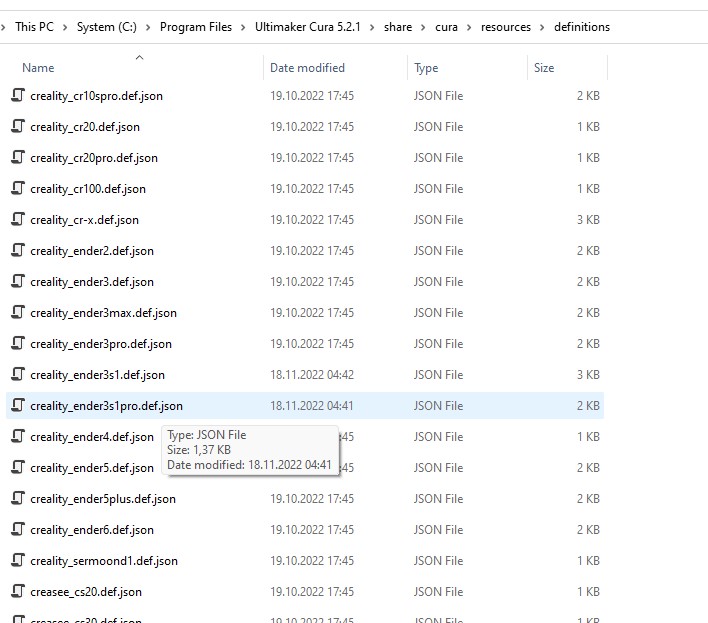This screenshot has width=708, height=623.
Task: Click the file icon of creality_cr-x.def.json
Action: (x=18, y=219)
